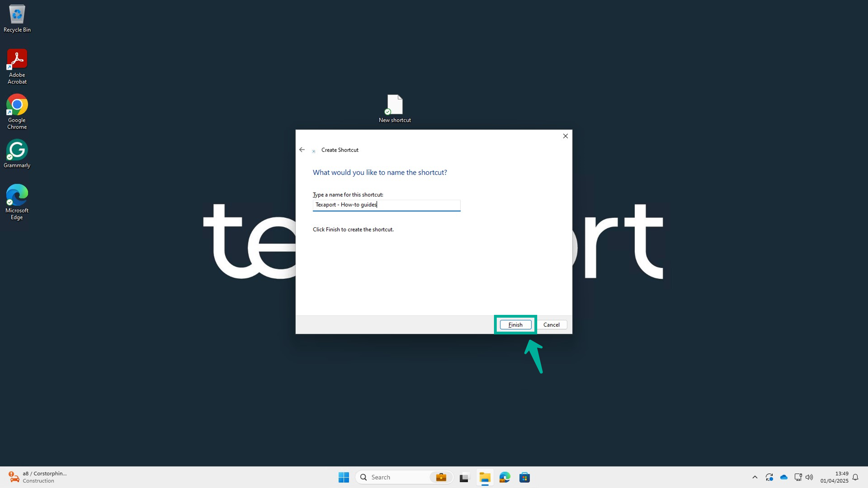Click the Finish button to create the shortcut
This screenshot has height=488, width=868.
[515, 325]
